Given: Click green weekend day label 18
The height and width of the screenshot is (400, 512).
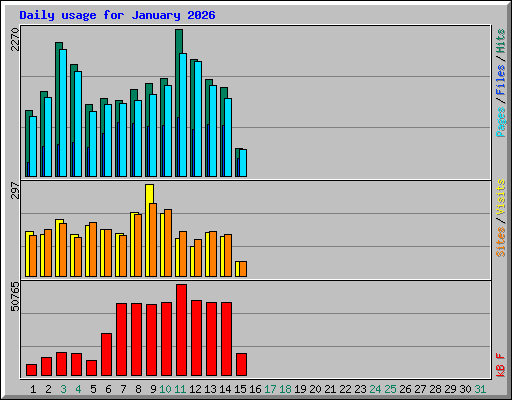Looking at the screenshot, I should pos(285,389).
